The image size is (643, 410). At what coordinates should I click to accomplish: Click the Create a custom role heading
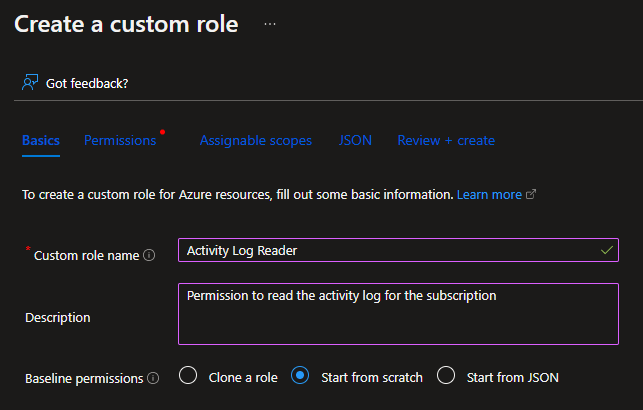(126, 24)
